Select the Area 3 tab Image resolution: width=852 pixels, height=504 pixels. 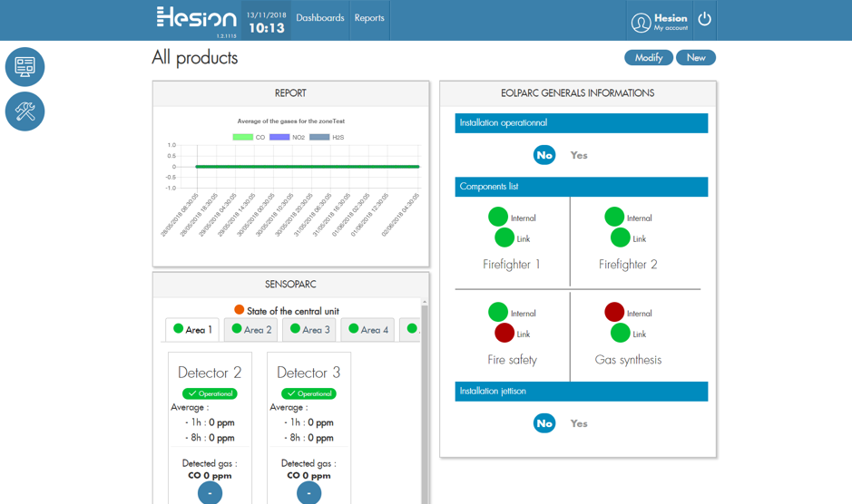coord(309,330)
